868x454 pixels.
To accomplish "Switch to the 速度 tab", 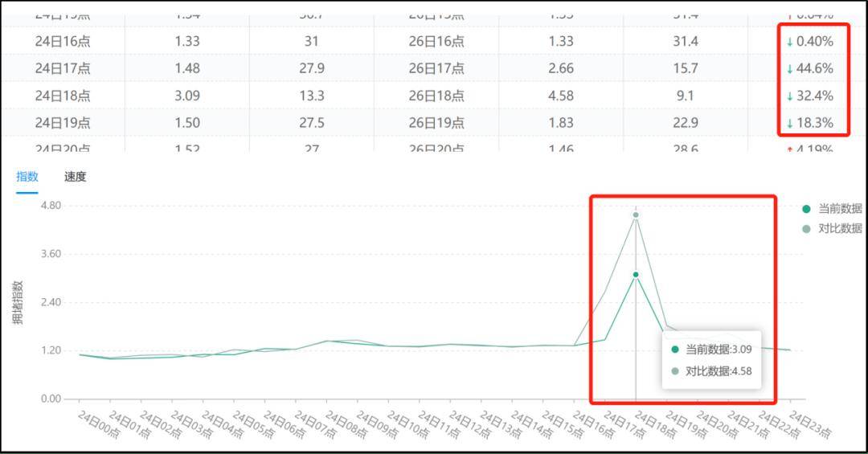I will pos(75,177).
